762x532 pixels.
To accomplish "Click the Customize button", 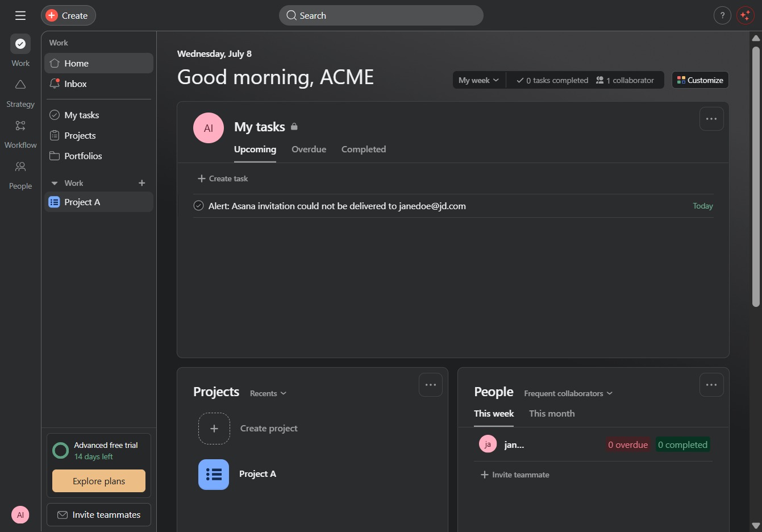I will (700, 80).
